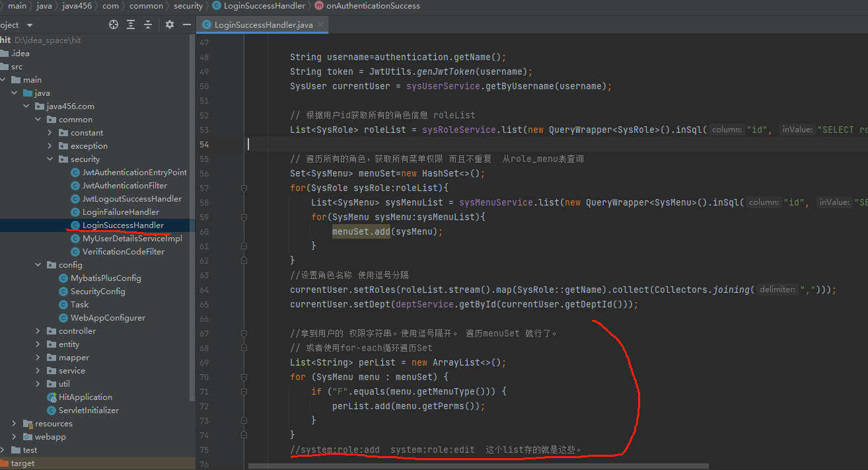The image size is (868, 470).
Task: Toggle code fold marker at line 70 for loop
Action: 244,377
